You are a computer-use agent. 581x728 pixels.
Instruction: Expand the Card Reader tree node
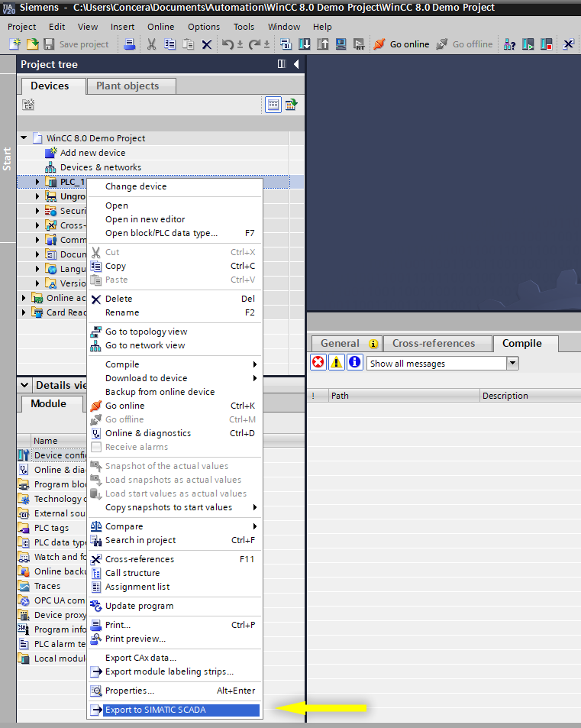[24, 312]
